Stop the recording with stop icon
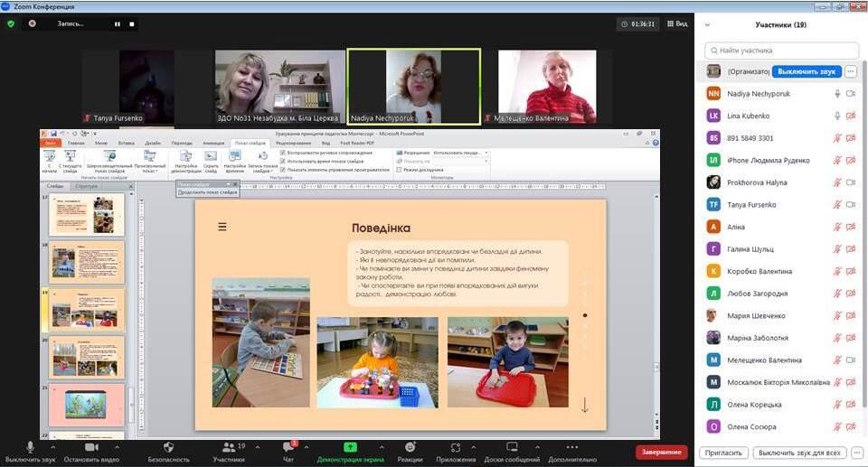Screen dimensions: 868x467 (132, 23)
